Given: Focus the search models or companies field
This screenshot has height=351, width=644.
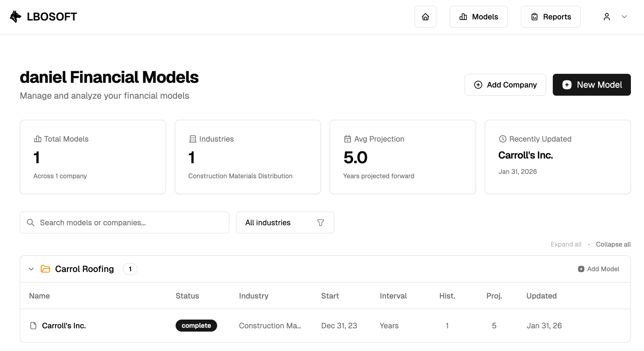Looking at the screenshot, I should pyautogui.click(x=131, y=223).
